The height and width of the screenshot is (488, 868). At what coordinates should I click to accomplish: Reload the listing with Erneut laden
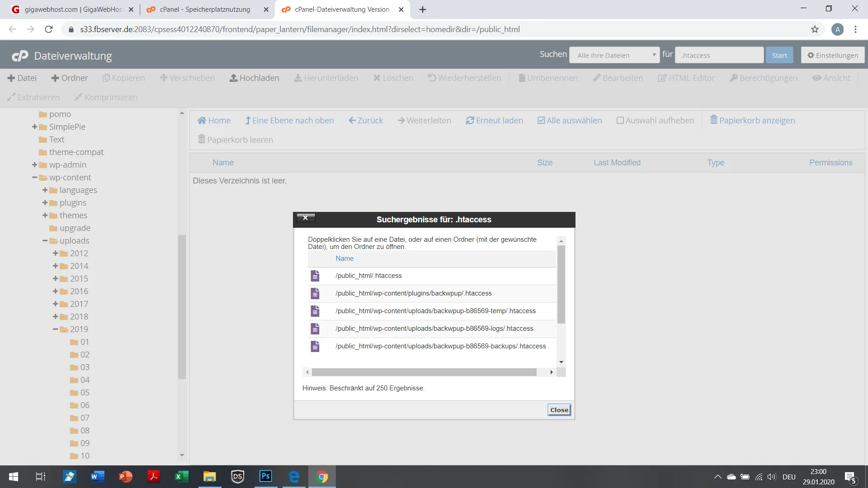pyautogui.click(x=494, y=120)
